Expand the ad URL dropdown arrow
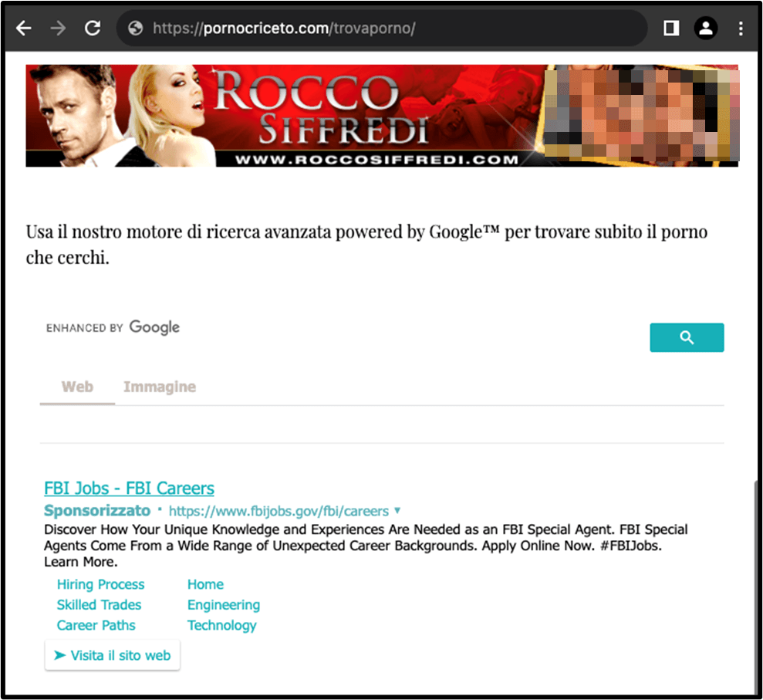Image resolution: width=763 pixels, height=700 pixels. click(397, 510)
